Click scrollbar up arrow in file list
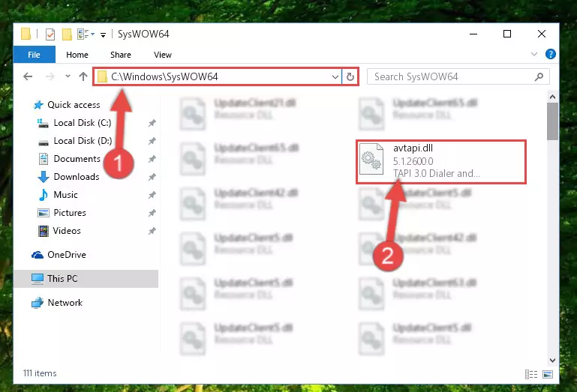 [x=552, y=97]
